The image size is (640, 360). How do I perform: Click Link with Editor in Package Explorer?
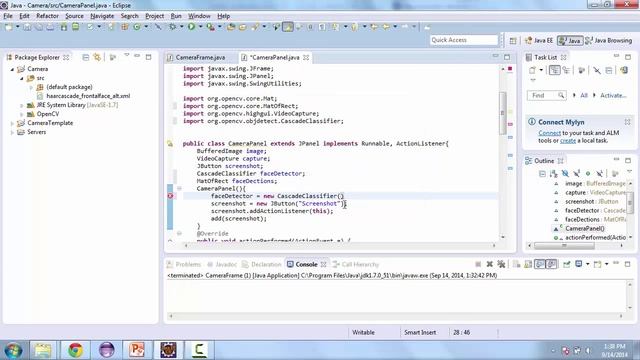click(x=97, y=57)
